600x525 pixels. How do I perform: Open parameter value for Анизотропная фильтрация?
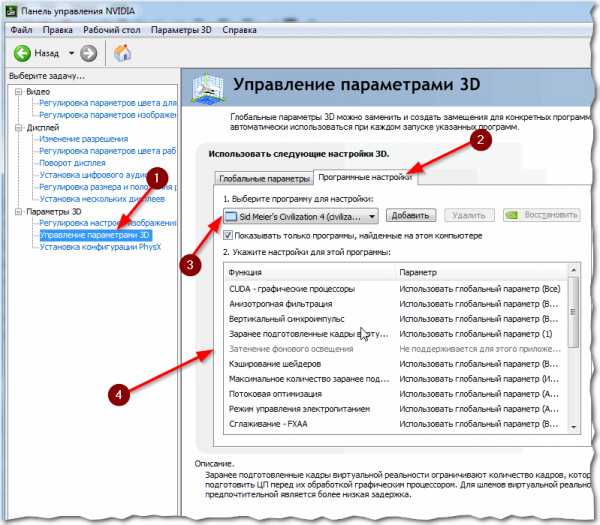point(479,304)
